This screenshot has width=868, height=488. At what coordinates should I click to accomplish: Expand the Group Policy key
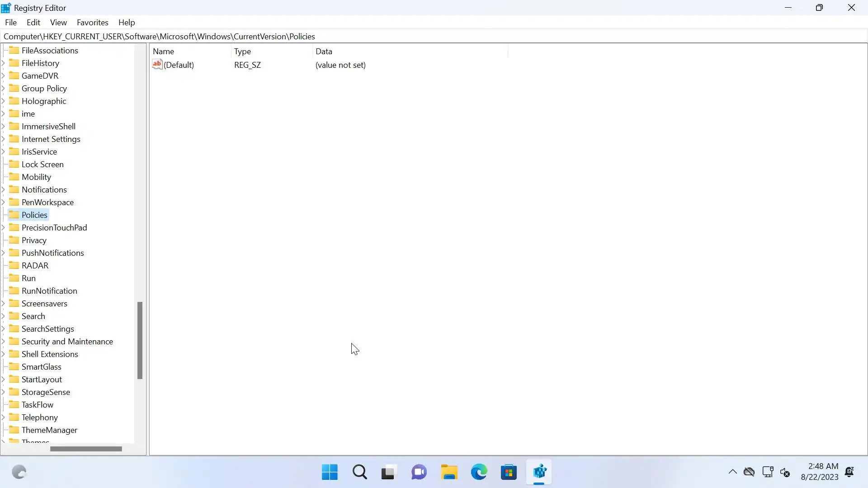4,88
